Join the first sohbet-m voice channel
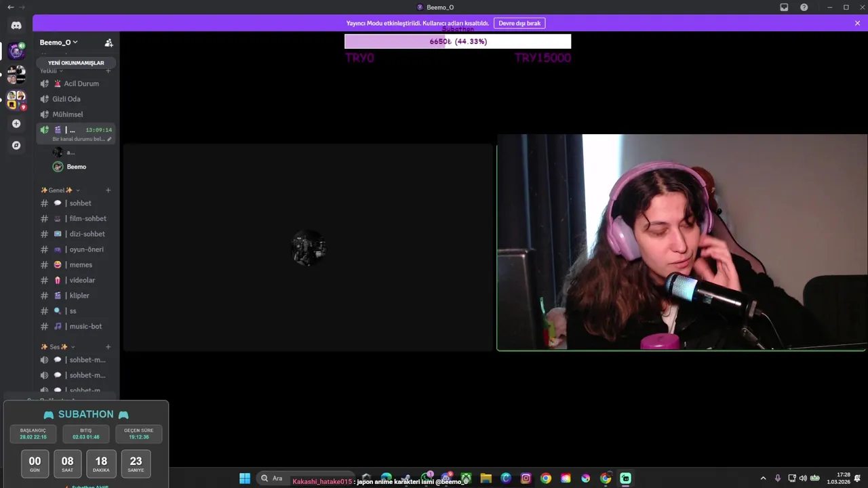The height and width of the screenshot is (488, 868). click(x=76, y=360)
